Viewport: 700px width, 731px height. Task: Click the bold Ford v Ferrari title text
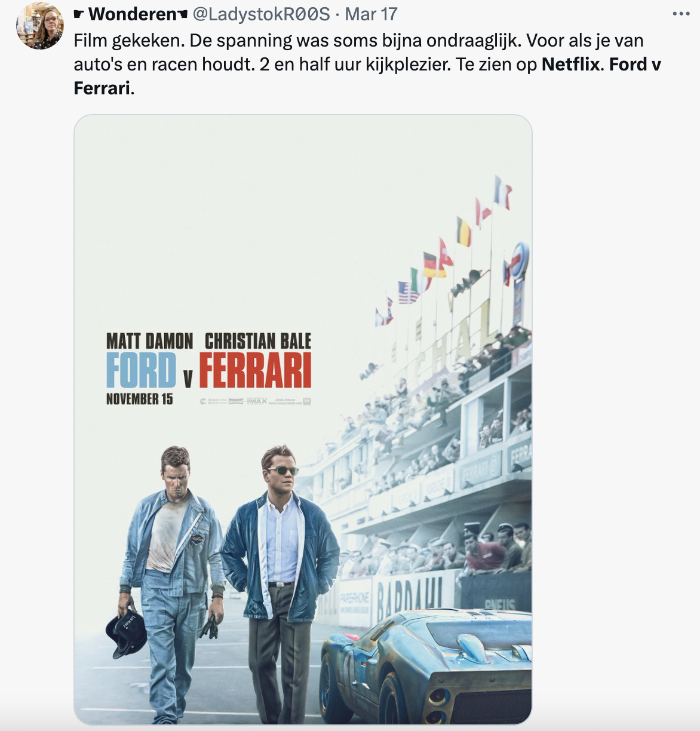[x=367, y=76]
